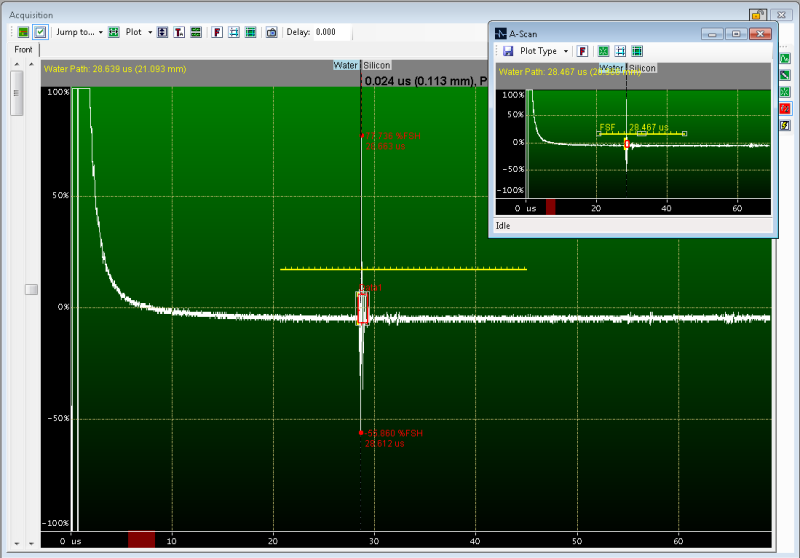Click the left vertical slider handle near 0%
The width and height of the screenshot is (800, 558).
click(x=31, y=289)
